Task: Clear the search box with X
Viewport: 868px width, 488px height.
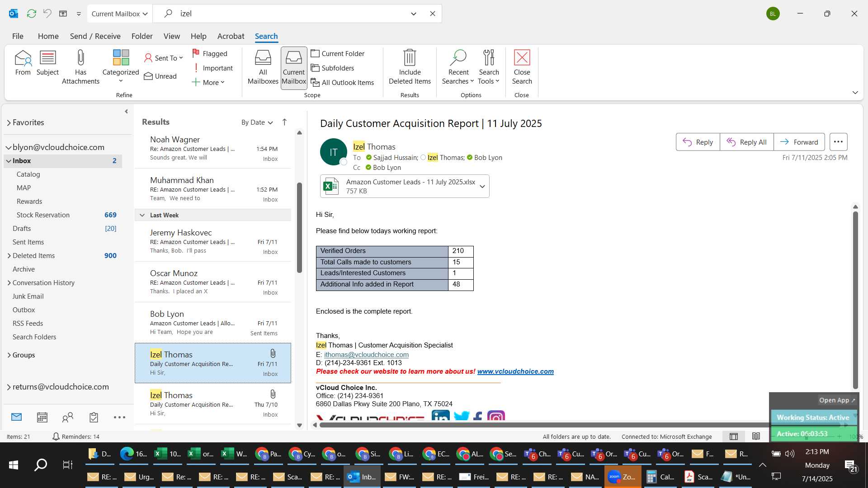Action: click(x=433, y=14)
